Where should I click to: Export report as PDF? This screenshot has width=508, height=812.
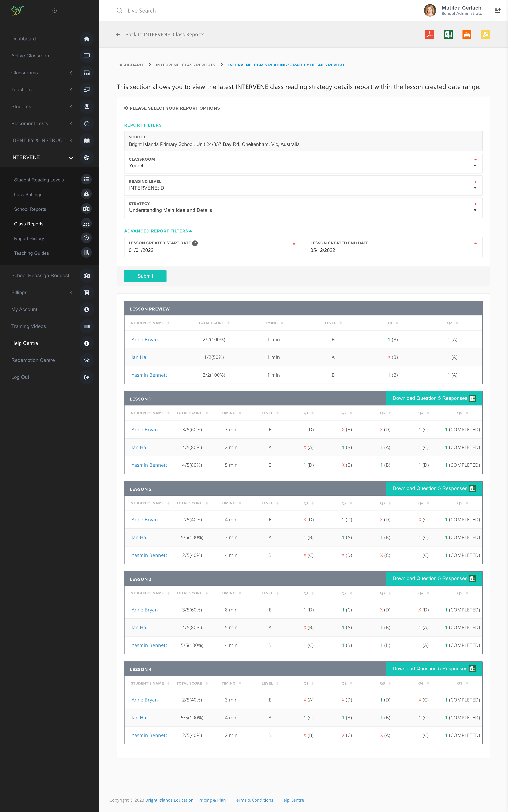click(x=429, y=34)
